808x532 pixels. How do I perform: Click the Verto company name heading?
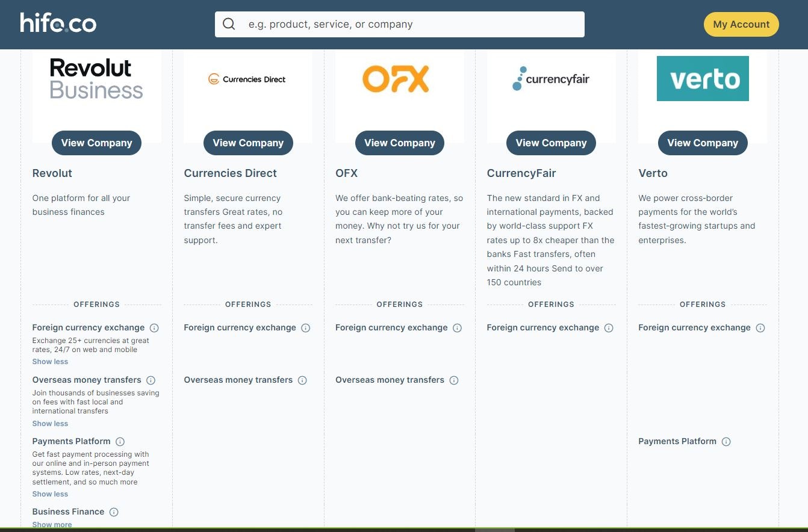[653, 173]
